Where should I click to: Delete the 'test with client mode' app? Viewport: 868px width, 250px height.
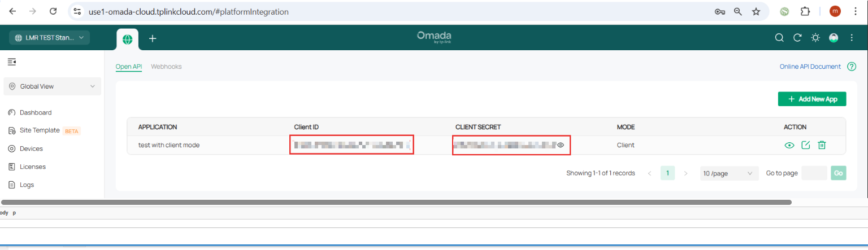[822, 145]
